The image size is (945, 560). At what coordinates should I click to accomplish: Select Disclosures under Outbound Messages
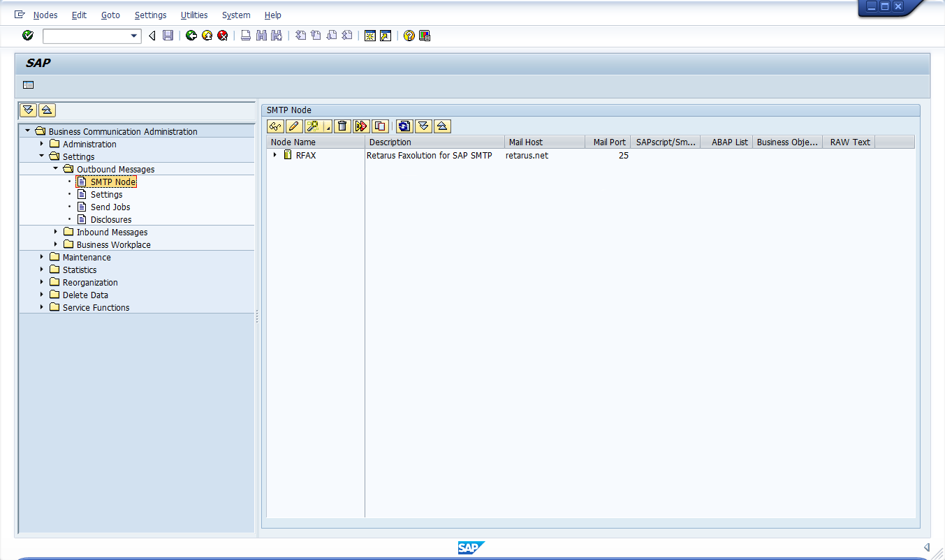point(111,219)
